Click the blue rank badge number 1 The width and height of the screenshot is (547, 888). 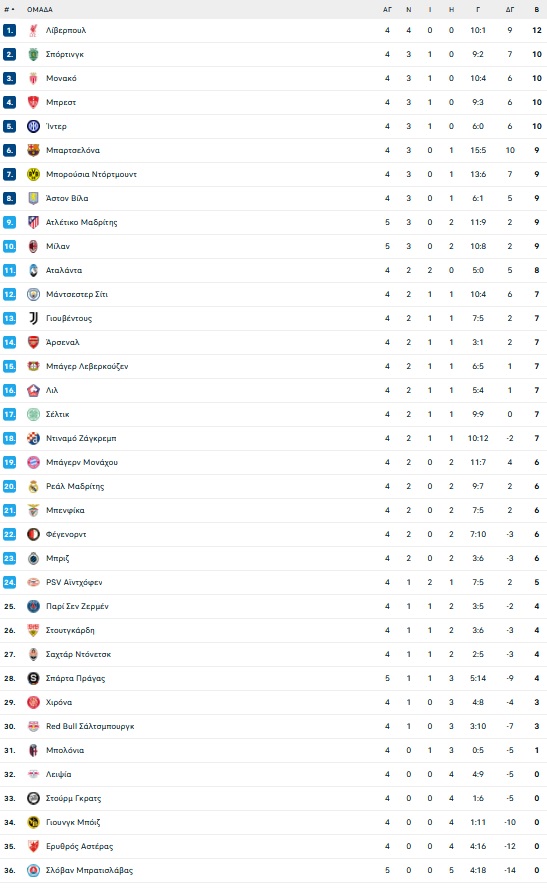click(10, 31)
